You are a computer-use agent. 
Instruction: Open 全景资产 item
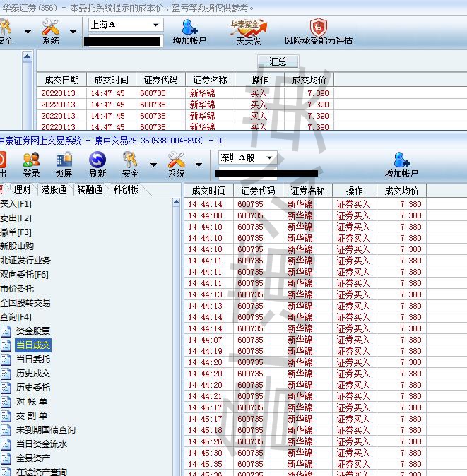coord(33,458)
